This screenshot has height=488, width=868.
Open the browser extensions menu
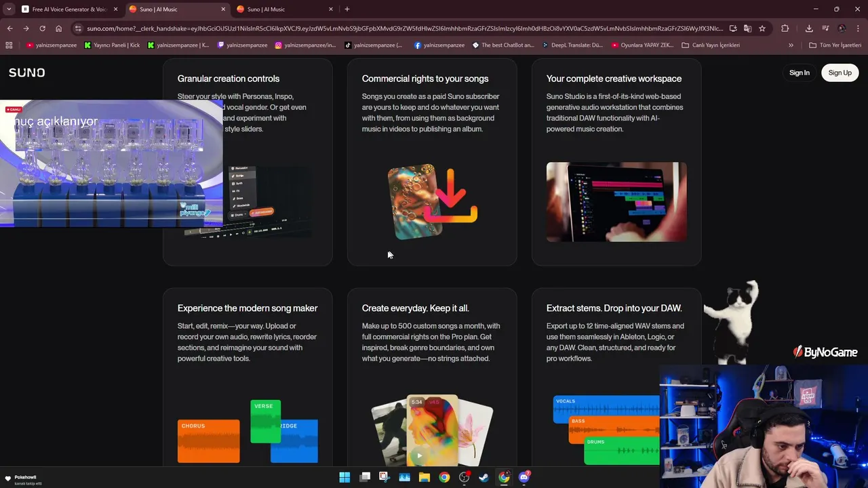click(785, 28)
